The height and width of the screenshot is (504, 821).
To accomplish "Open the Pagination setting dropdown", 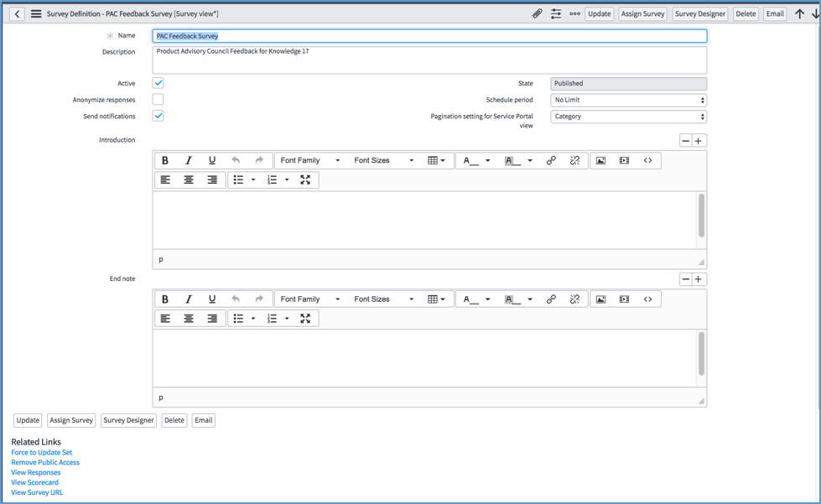I will coord(628,116).
